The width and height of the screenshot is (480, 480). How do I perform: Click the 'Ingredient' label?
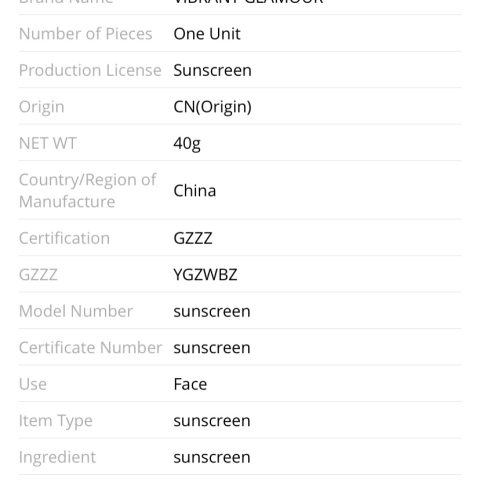point(57,457)
